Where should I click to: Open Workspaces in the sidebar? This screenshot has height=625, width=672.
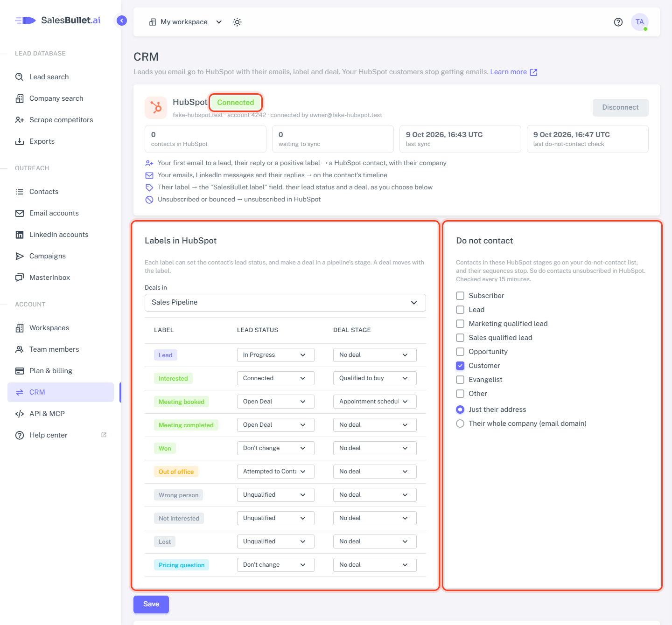pos(61,328)
